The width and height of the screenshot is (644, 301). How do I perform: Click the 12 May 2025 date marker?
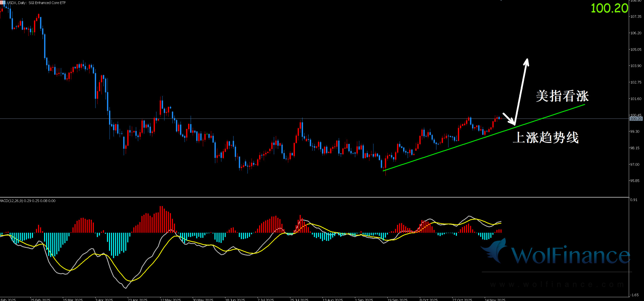click(x=170, y=299)
